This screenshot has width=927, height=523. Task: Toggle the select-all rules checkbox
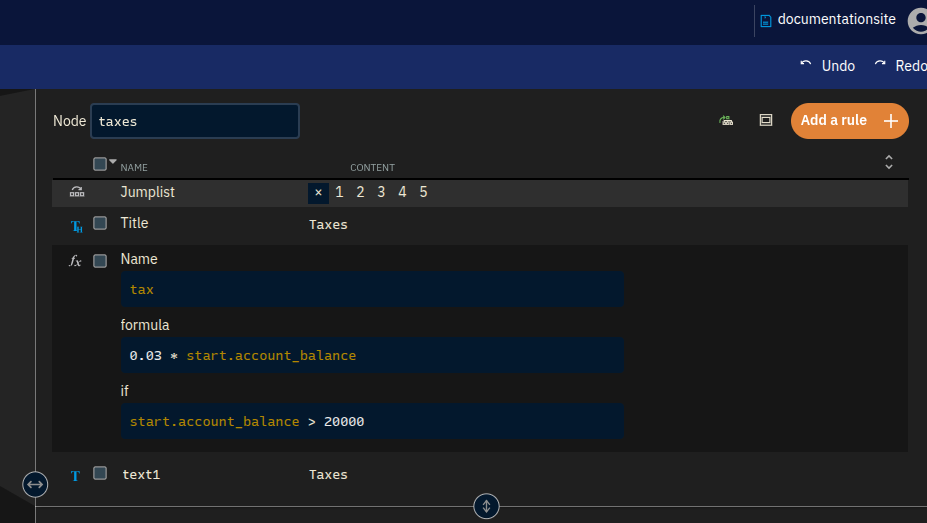pos(100,164)
